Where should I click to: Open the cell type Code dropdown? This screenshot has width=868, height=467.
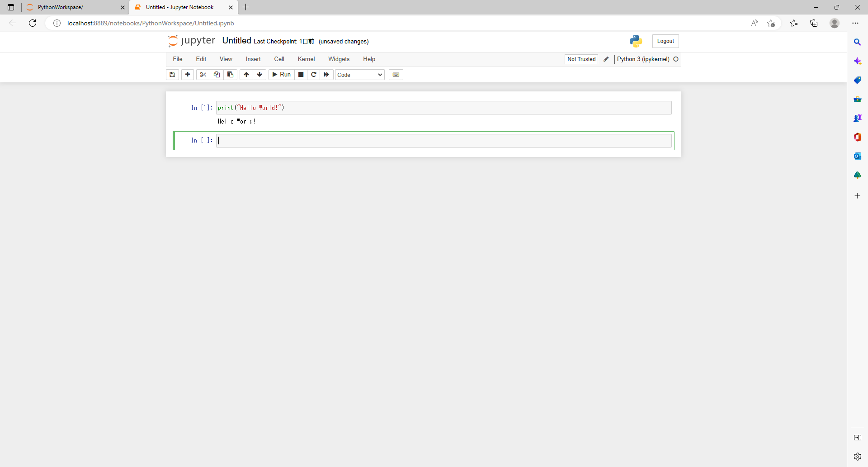[360, 75]
